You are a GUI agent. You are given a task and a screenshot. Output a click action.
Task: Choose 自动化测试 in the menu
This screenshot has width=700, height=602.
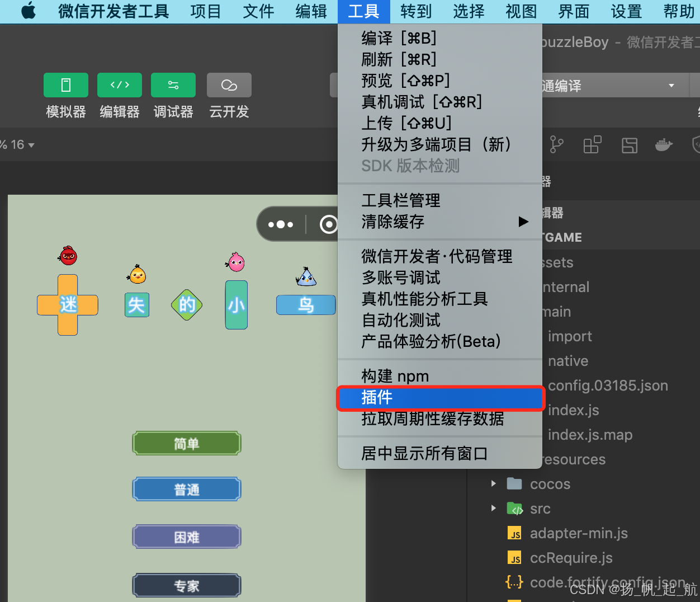[440, 320]
